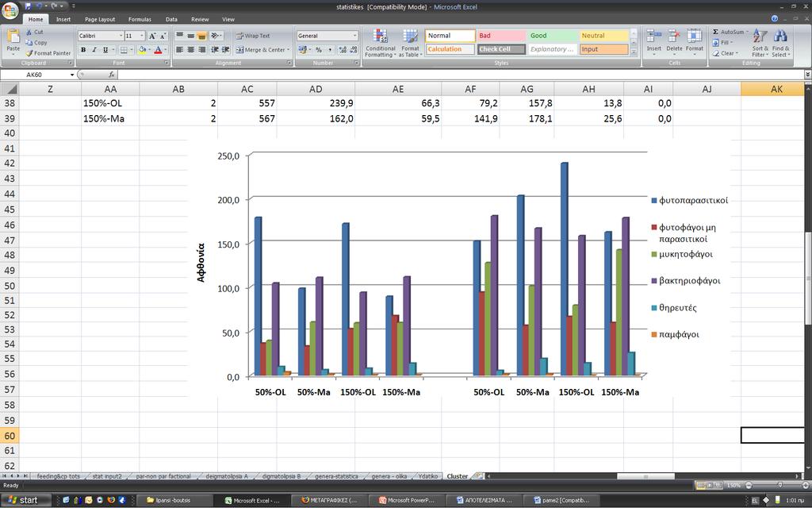Open Format as Table menu
Viewport: 812px width, 508px height.
410,43
